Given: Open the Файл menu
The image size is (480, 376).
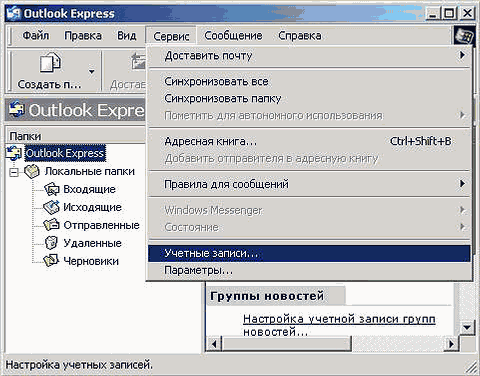Looking at the screenshot, I should 36,35.
